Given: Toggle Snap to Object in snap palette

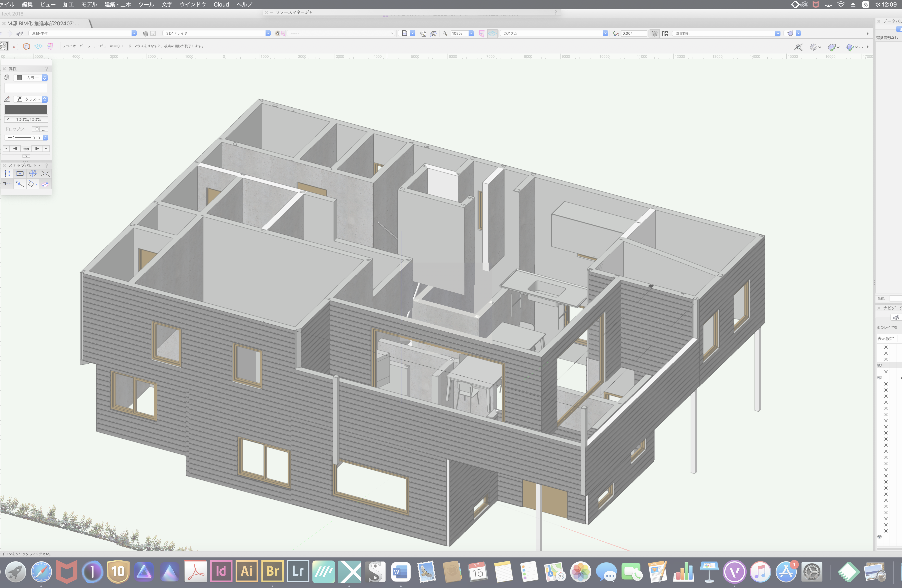Looking at the screenshot, I should point(20,174).
